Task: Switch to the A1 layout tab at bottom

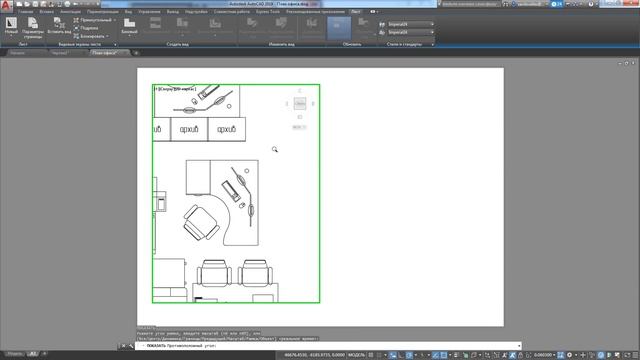Action: (x=33, y=354)
